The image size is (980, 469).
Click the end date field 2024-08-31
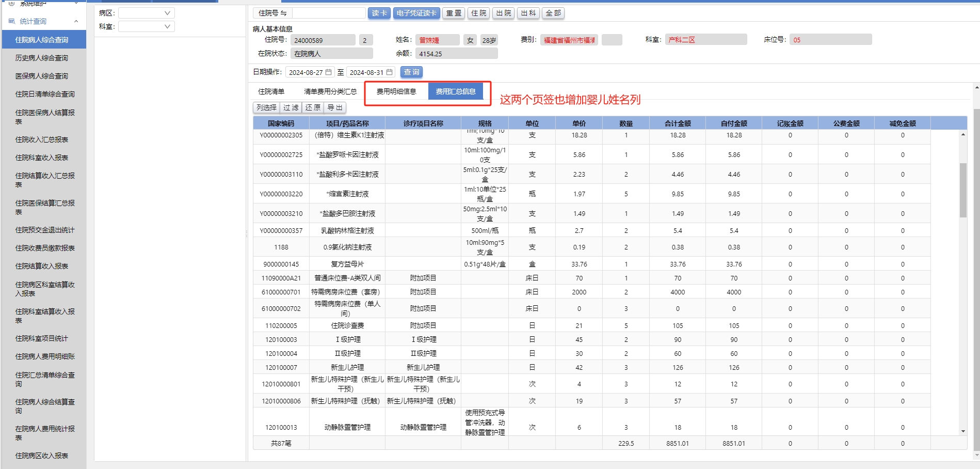[x=371, y=72]
